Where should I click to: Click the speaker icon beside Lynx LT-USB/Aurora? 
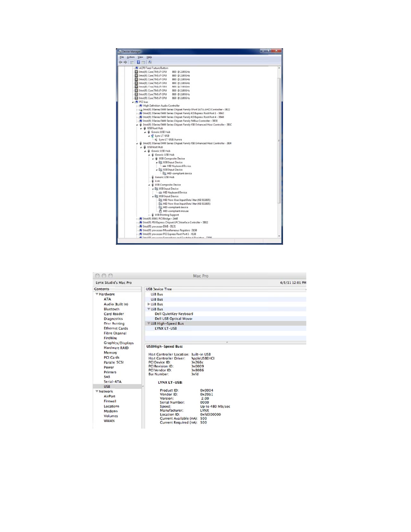[156, 140]
